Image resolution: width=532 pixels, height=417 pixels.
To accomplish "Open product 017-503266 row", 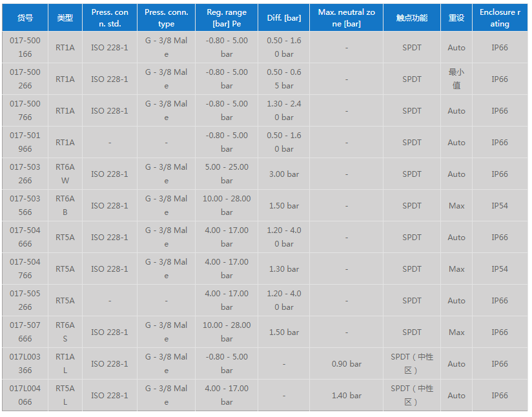I will click(25, 174).
